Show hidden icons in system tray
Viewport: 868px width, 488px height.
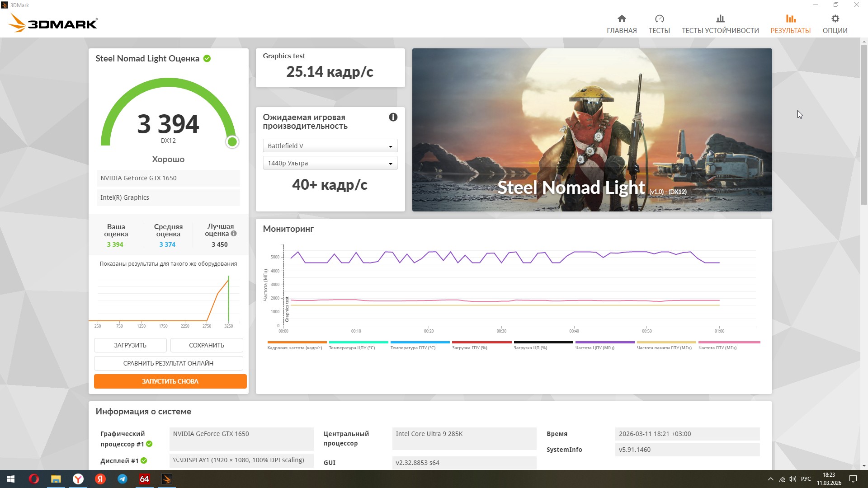770,479
